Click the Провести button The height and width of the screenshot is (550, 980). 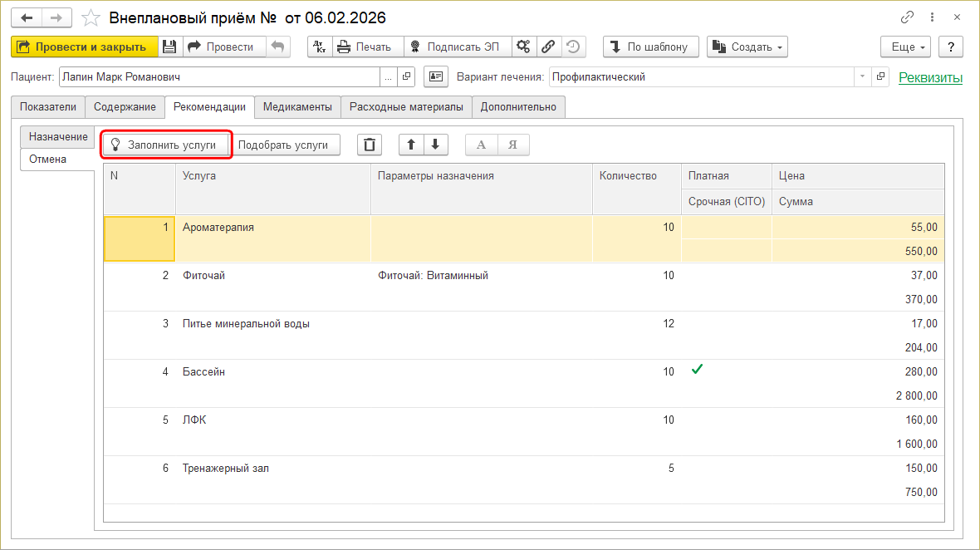223,47
